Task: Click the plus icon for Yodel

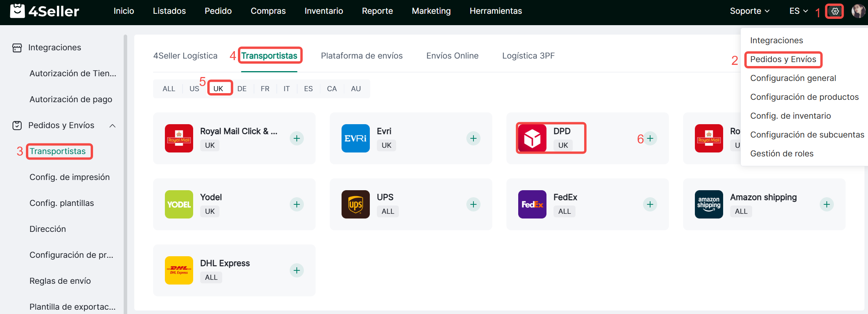Action: (x=297, y=204)
